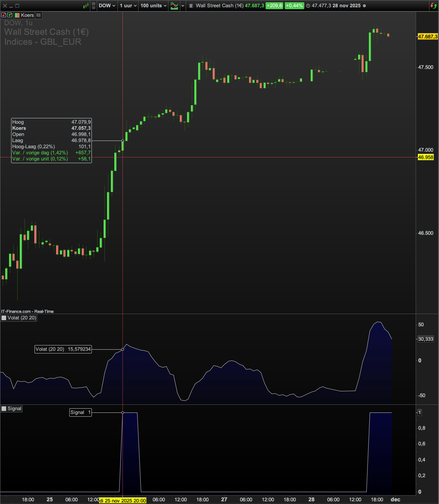This screenshot has height=504, width=439.
Task: Click the '27' date label on time axis
Action: pos(224,500)
